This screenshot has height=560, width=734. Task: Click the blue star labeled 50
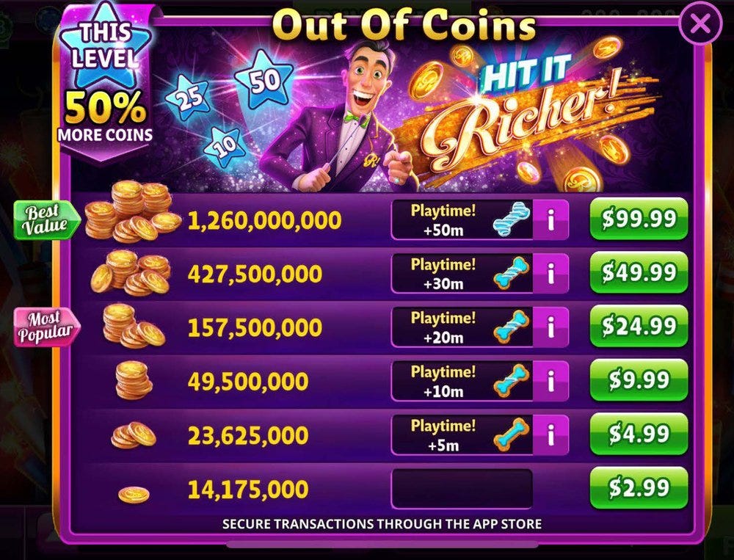(264, 81)
